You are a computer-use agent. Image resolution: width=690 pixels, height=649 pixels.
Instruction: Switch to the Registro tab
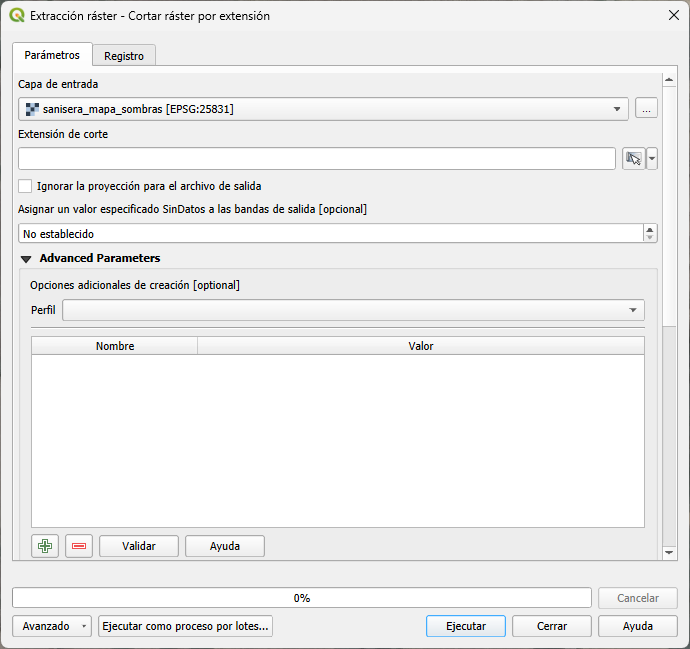point(124,56)
